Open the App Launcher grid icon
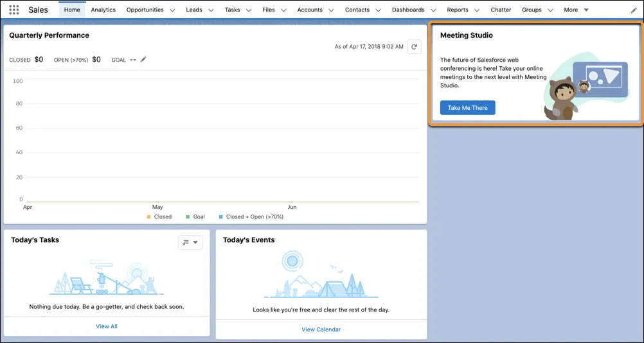The height and width of the screenshot is (343, 644). click(14, 10)
